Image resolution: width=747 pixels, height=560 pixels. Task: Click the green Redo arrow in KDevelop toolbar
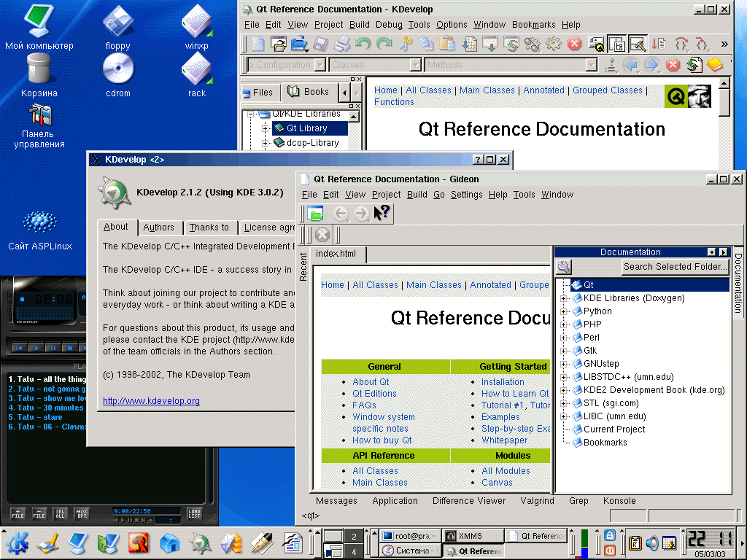[384, 44]
